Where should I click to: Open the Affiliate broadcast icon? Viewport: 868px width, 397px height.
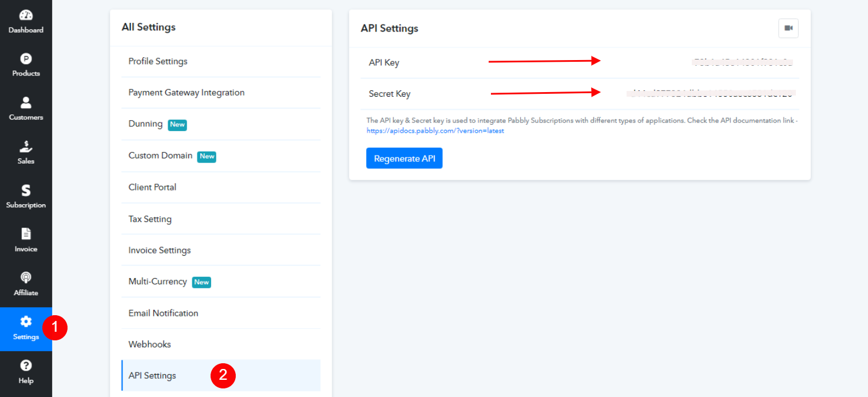click(26, 278)
